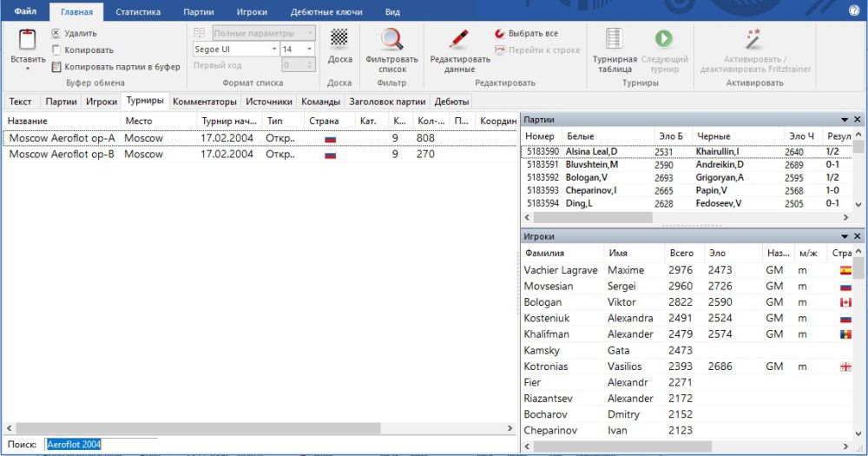This screenshot has height=456, width=868.
Task: Click the Delete (Удалить) icon in ribbon
Action: click(56, 34)
